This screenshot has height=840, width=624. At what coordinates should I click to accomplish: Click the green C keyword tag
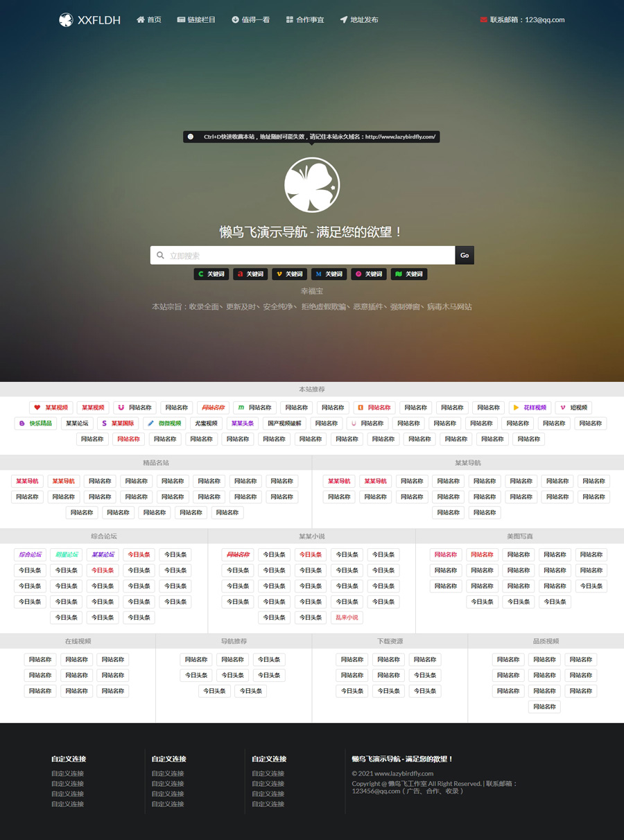click(211, 274)
